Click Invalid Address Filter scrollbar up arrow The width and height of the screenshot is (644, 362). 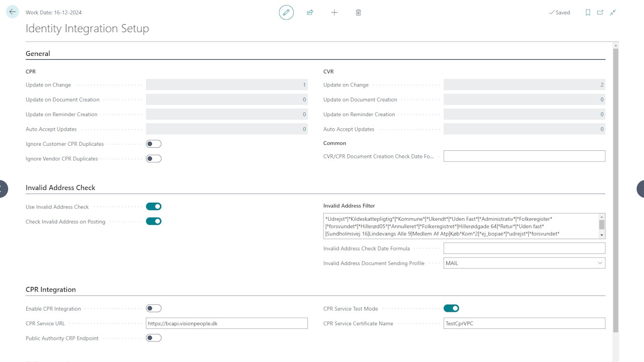[x=602, y=218]
